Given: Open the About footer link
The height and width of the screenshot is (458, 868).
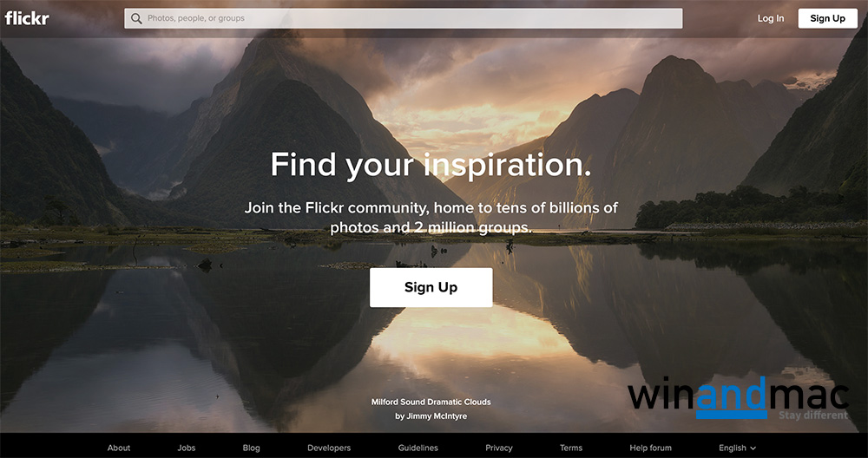Looking at the screenshot, I should 118,448.
